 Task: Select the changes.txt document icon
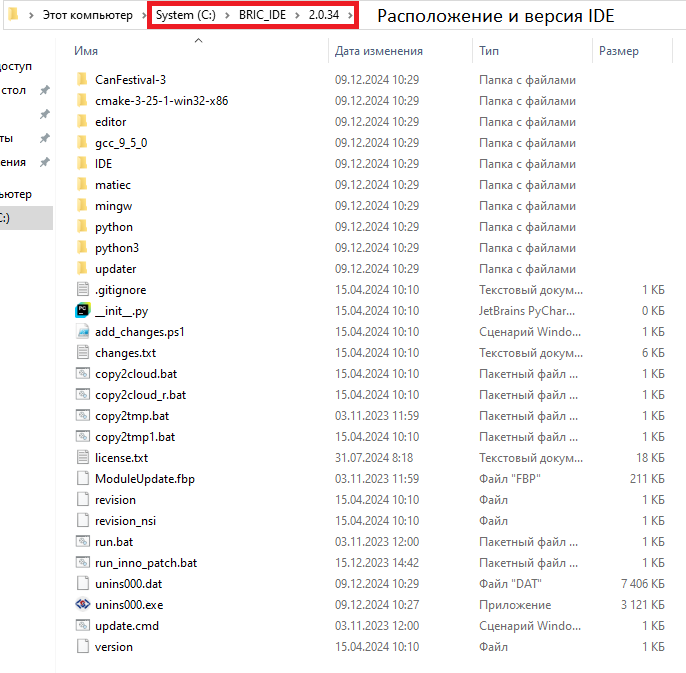pyautogui.click(x=83, y=352)
